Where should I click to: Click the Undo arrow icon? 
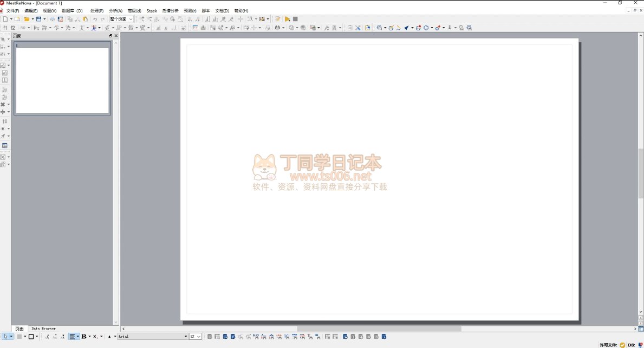(x=95, y=19)
